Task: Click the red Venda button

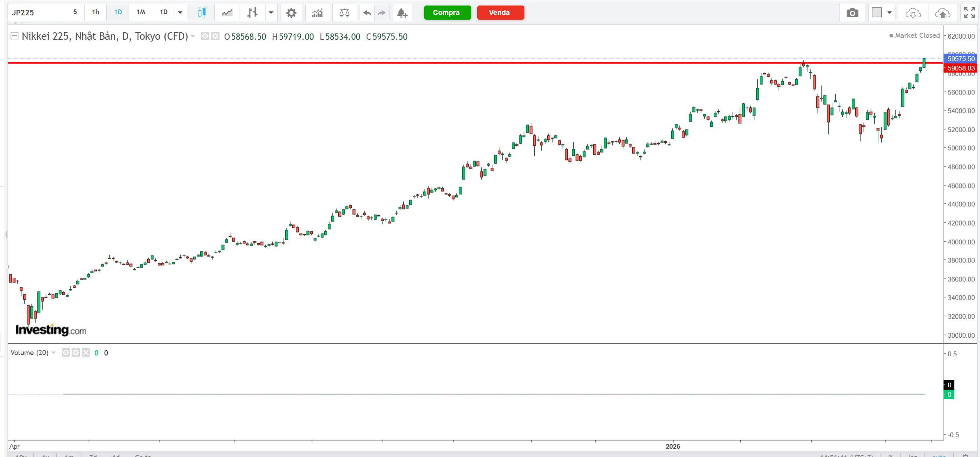Action: tap(500, 13)
